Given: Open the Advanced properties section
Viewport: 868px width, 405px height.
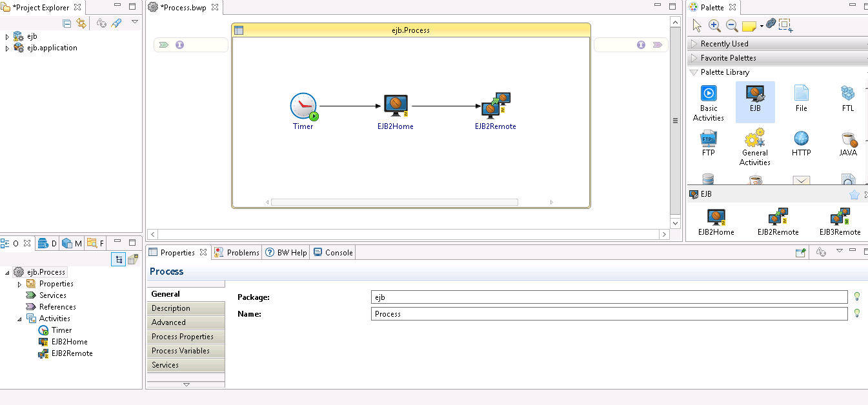Looking at the screenshot, I should coord(168,322).
